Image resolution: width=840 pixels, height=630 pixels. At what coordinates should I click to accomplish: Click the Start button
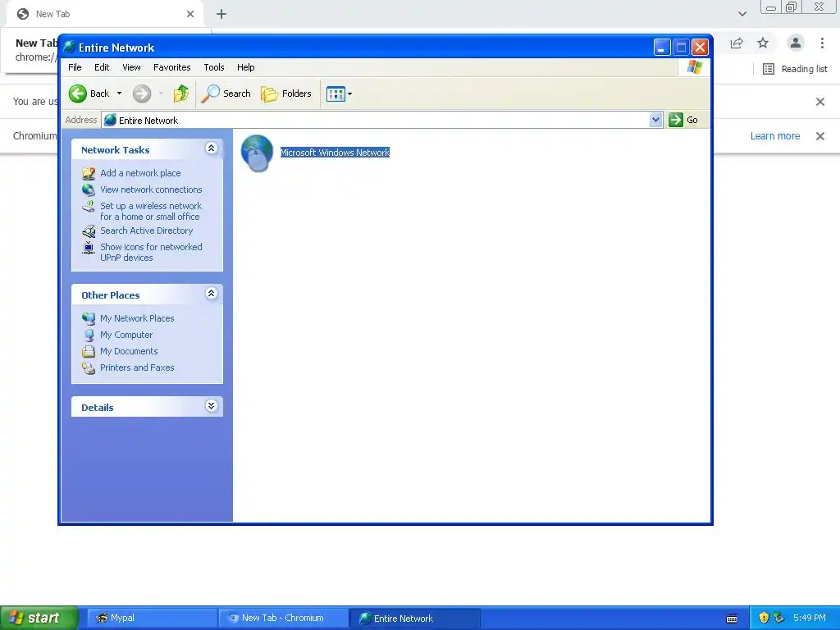pos(39,618)
